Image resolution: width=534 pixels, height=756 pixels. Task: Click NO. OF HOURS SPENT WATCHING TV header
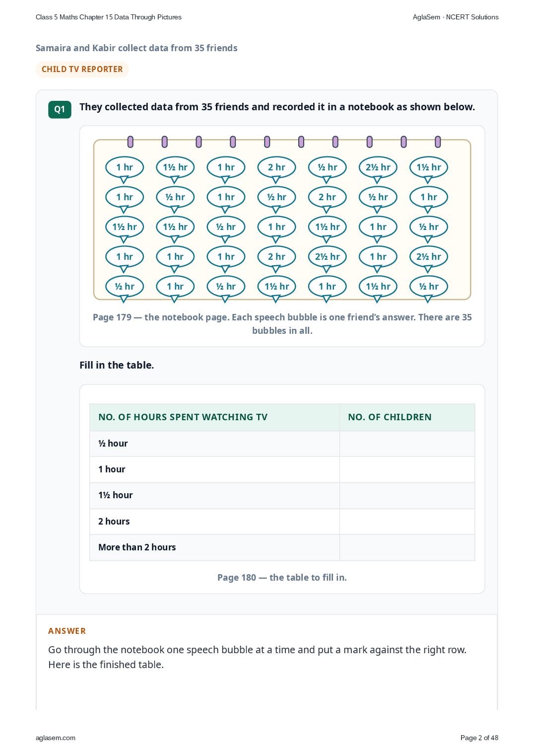click(183, 417)
